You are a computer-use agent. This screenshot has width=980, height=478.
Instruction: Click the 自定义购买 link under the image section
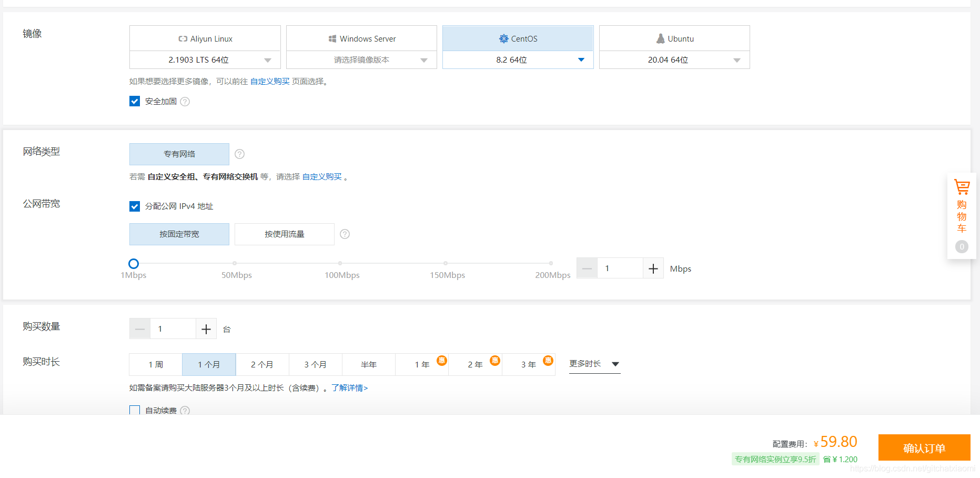coord(270,81)
